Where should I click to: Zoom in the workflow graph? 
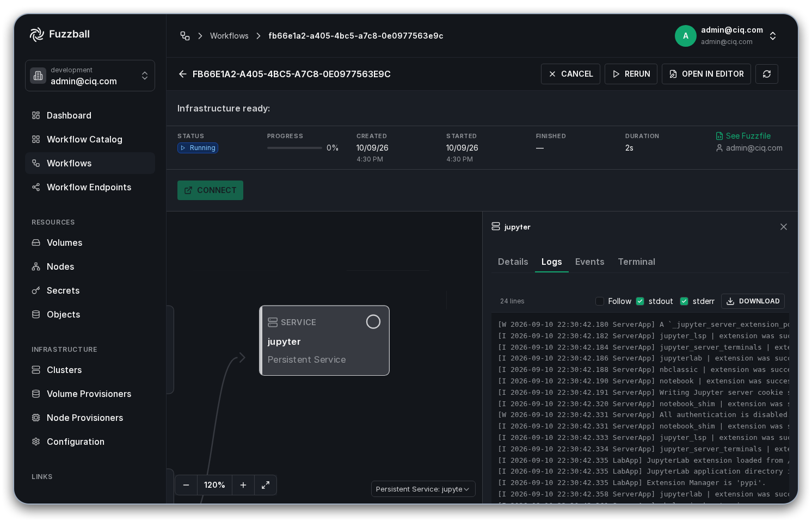243,485
